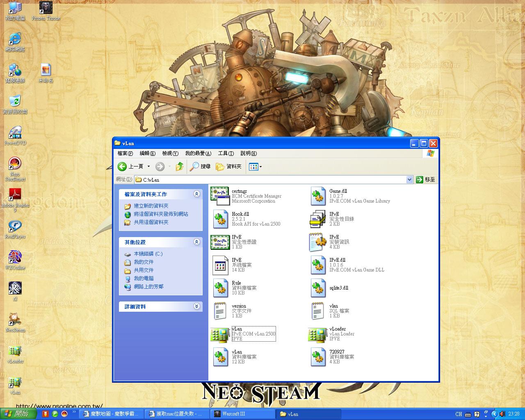This screenshot has width=525, height=420.
Task: Open the Nero StartSmart desktop icon
Action: point(15,164)
